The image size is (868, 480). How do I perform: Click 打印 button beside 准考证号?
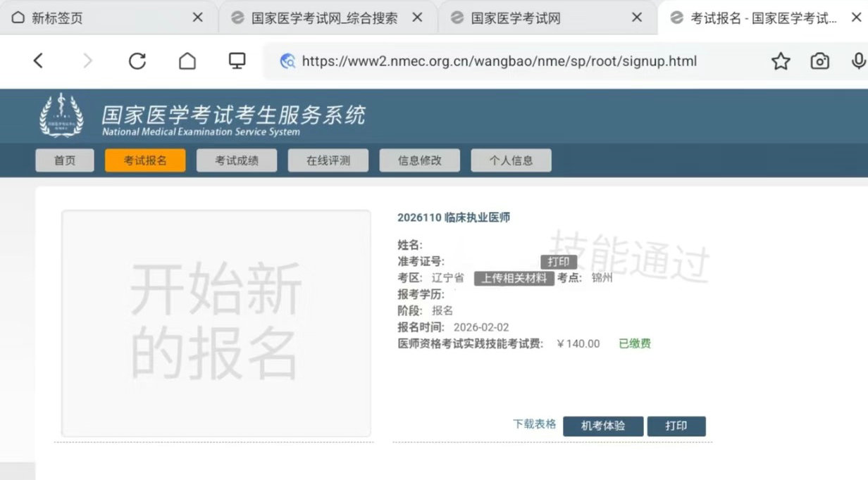coord(559,262)
